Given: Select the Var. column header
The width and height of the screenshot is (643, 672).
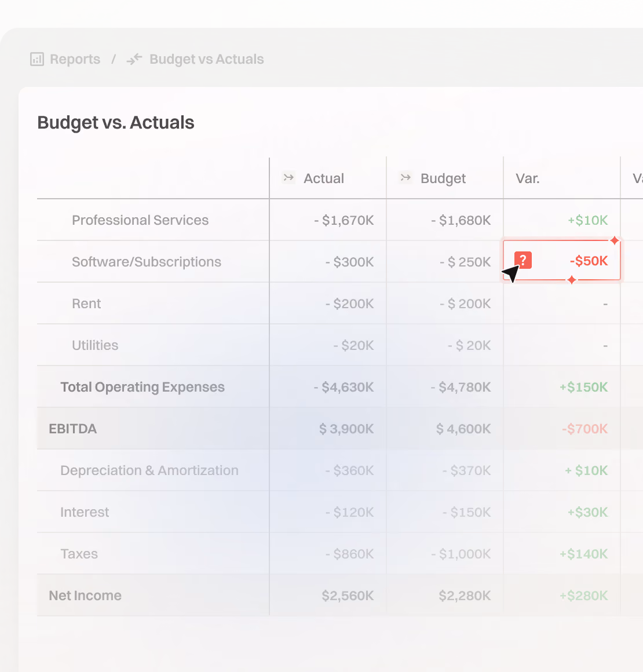Looking at the screenshot, I should 528,178.
